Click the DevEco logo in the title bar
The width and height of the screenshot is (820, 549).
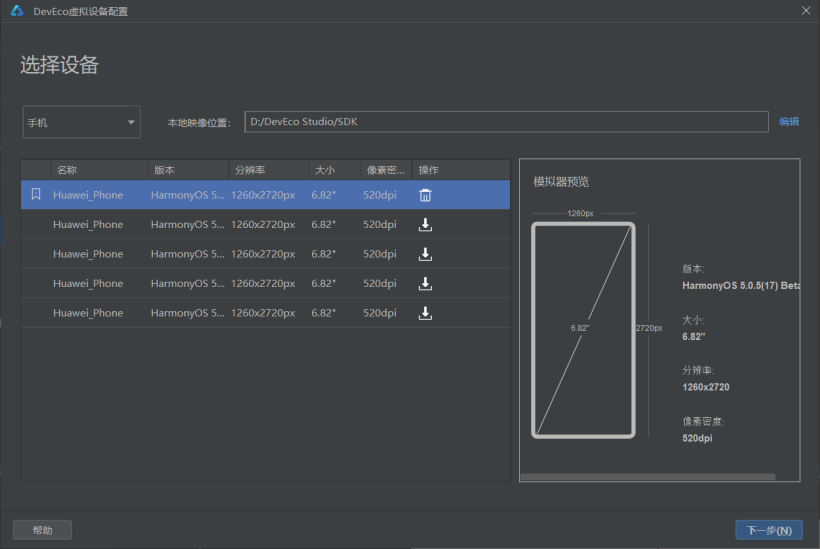(17, 11)
